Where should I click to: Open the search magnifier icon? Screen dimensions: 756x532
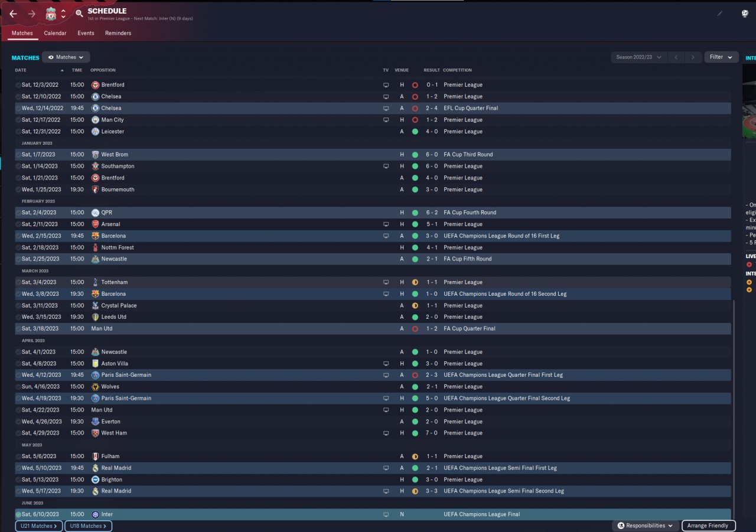click(x=79, y=14)
